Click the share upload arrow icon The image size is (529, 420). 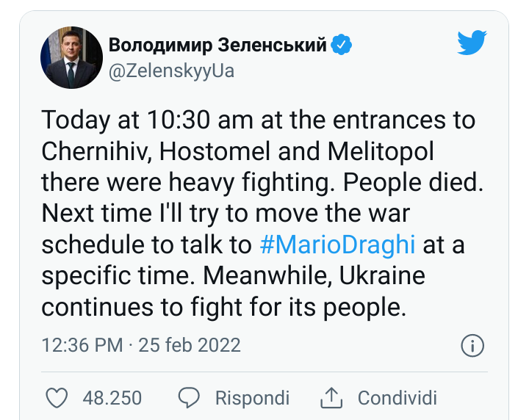click(x=332, y=398)
